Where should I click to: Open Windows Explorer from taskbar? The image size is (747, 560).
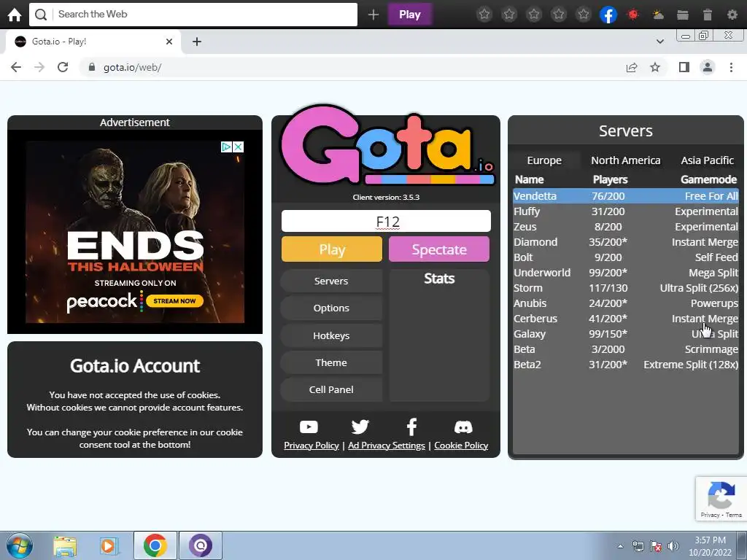(x=65, y=545)
